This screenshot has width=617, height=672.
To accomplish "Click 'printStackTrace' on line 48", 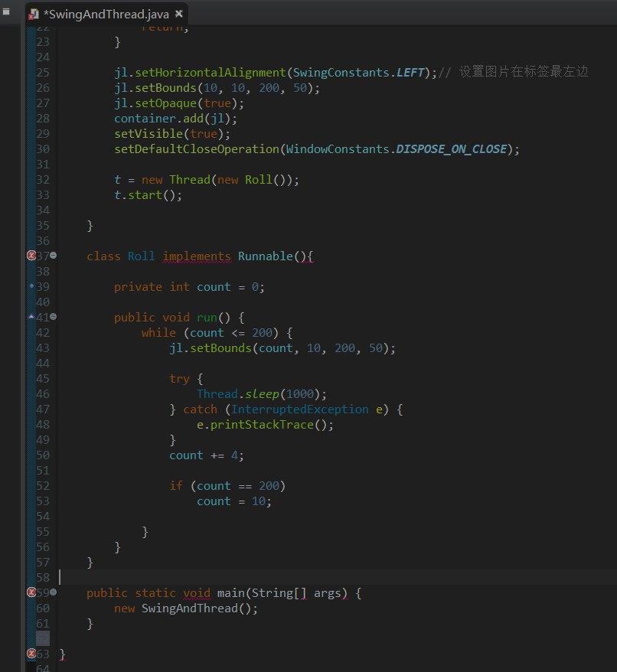I will (262, 425).
